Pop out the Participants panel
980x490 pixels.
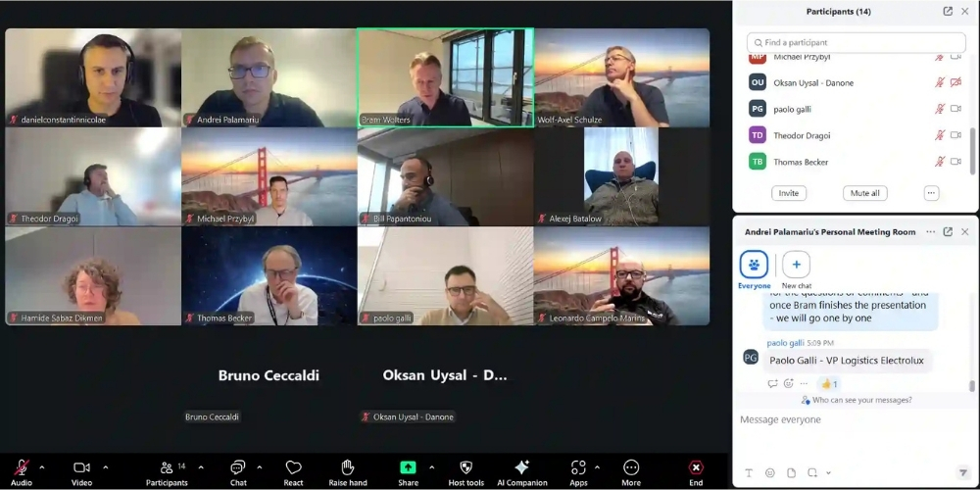948,12
